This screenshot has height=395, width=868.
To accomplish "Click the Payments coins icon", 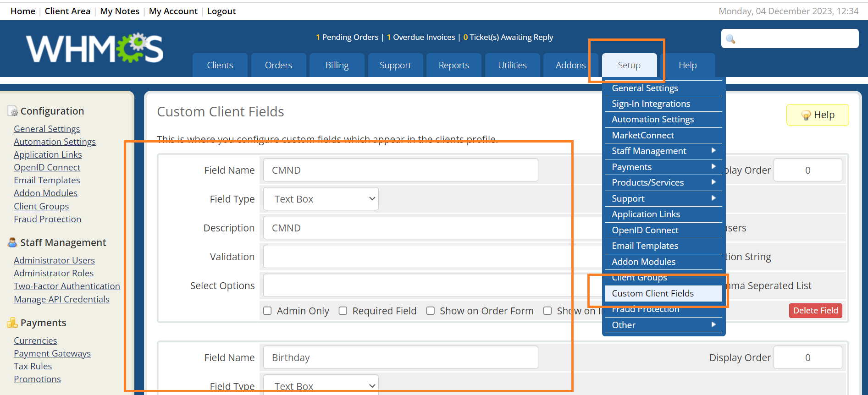I will (x=12, y=323).
